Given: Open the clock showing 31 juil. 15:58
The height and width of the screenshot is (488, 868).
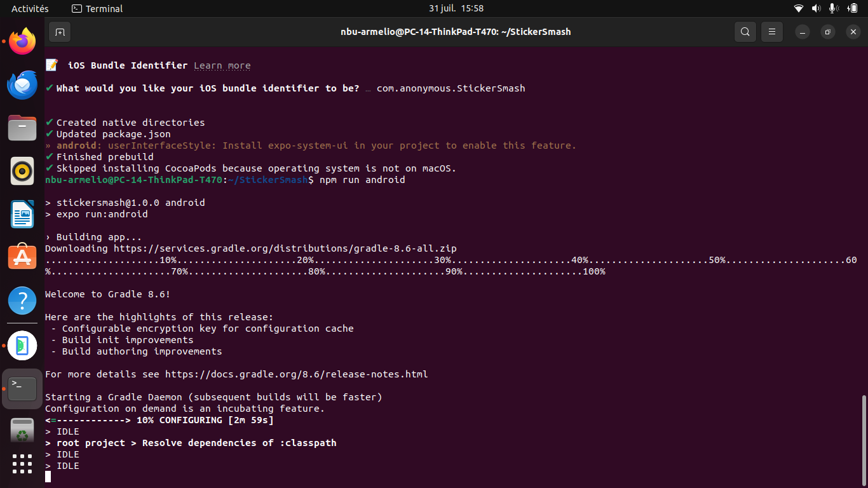Looking at the screenshot, I should tap(456, 8).
